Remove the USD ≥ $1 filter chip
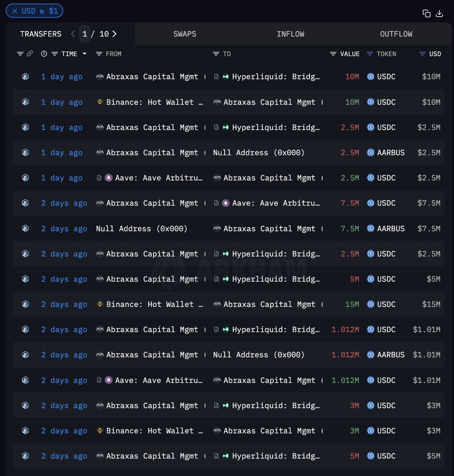This screenshot has width=454, height=476. (15, 11)
